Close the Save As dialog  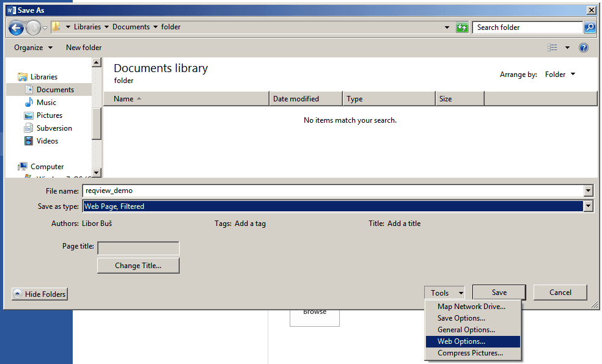592,10
